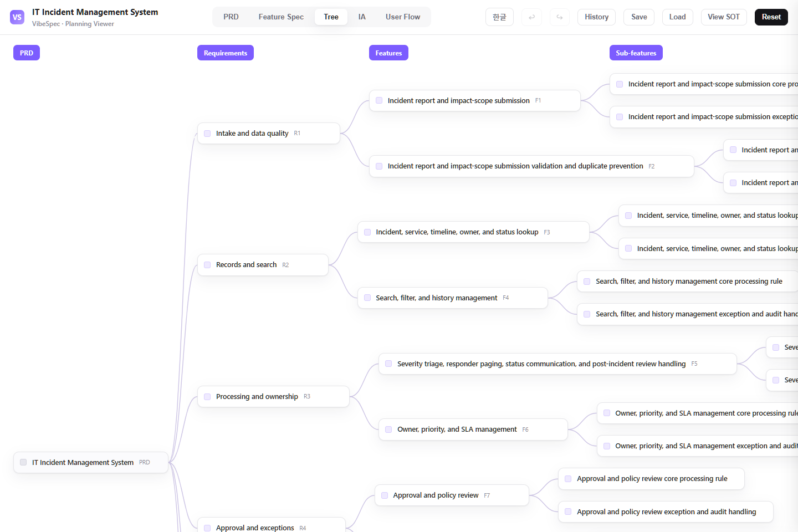
Task: Click the IT Incident Management System header title
Action: pos(95,12)
